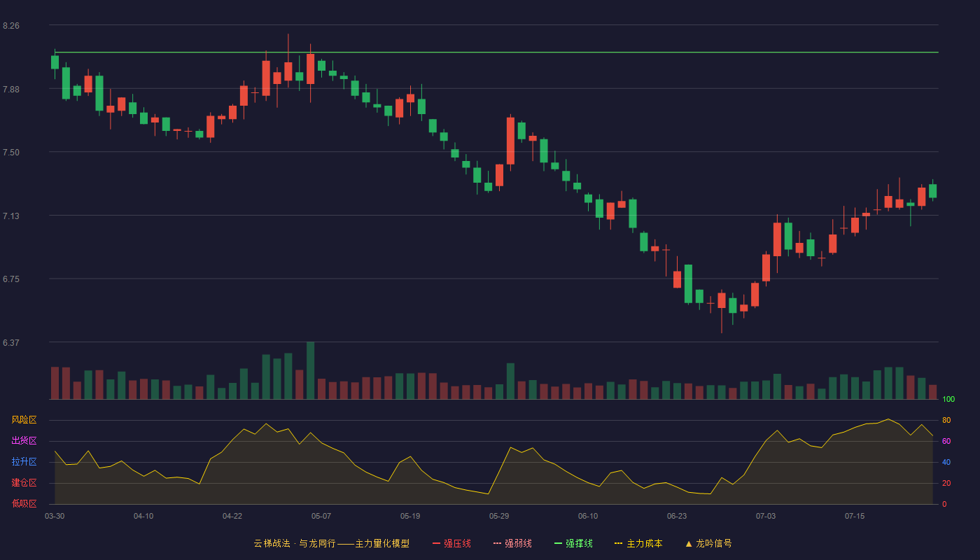The width and height of the screenshot is (980, 560).
Task: Select the 风险区 zone label
Action: [x=24, y=420]
